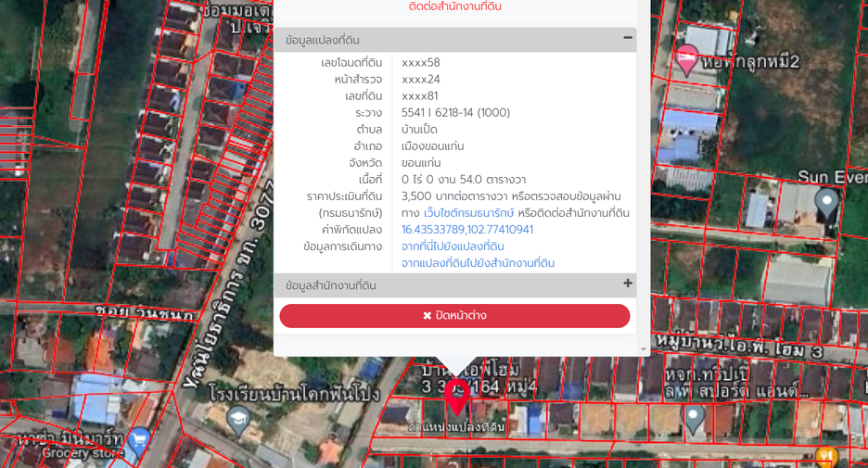Click the title deed number value xxxx58
Image resolution: width=868 pixels, height=468 pixels.
421,62
